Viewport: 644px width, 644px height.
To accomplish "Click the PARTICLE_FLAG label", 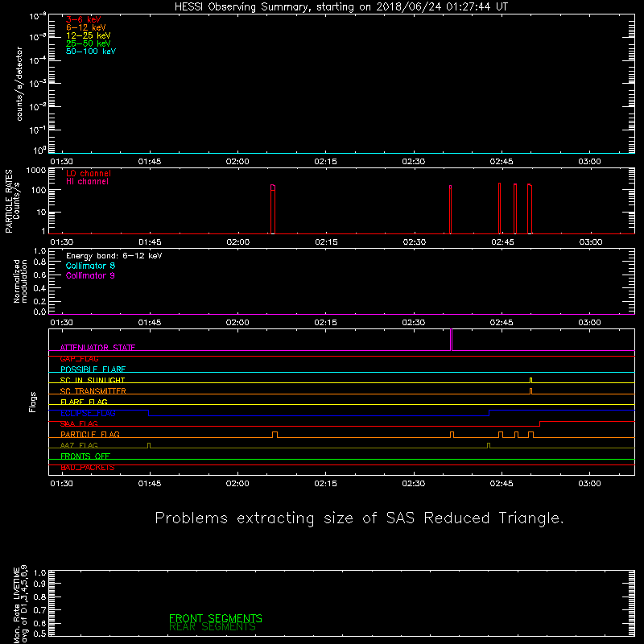I will [x=90, y=435].
